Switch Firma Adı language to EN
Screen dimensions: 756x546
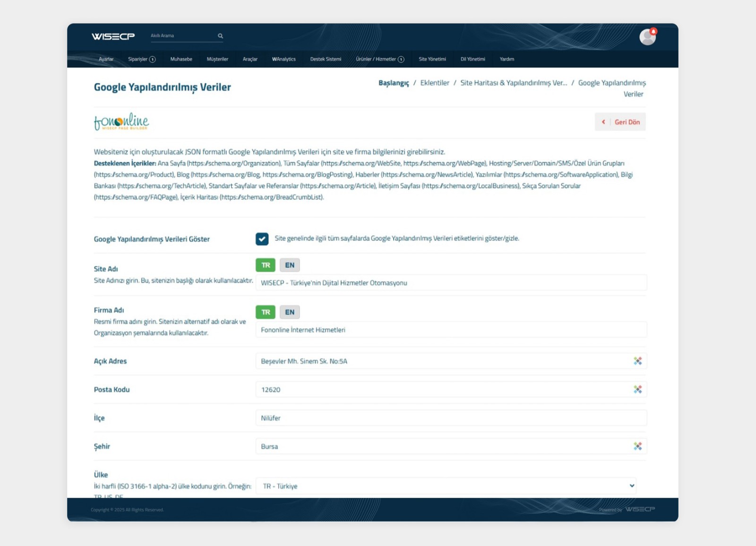(x=290, y=312)
